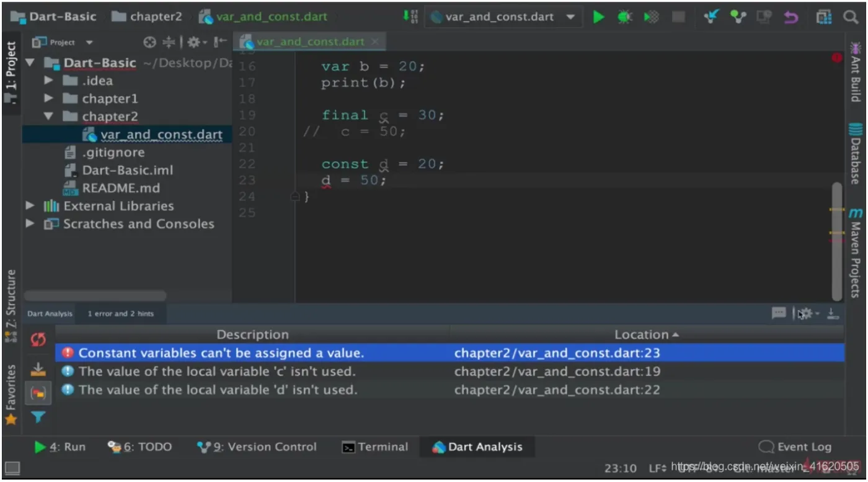Expand the .idea folder arrow
Viewport: 868px width, 482px height.
[48, 81]
